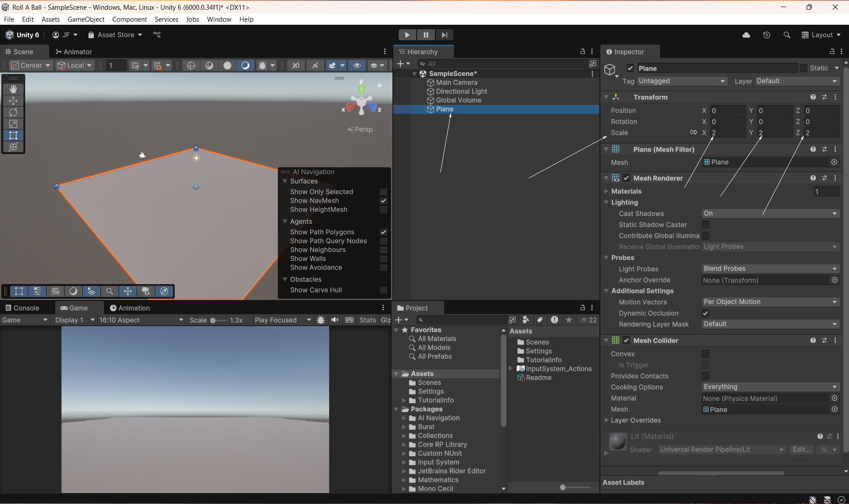Image resolution: width=849 pixels, height=504 pixels.
Task: Select the Rotate tool in Scene toolbar
Action: click(x=13, y=112)
